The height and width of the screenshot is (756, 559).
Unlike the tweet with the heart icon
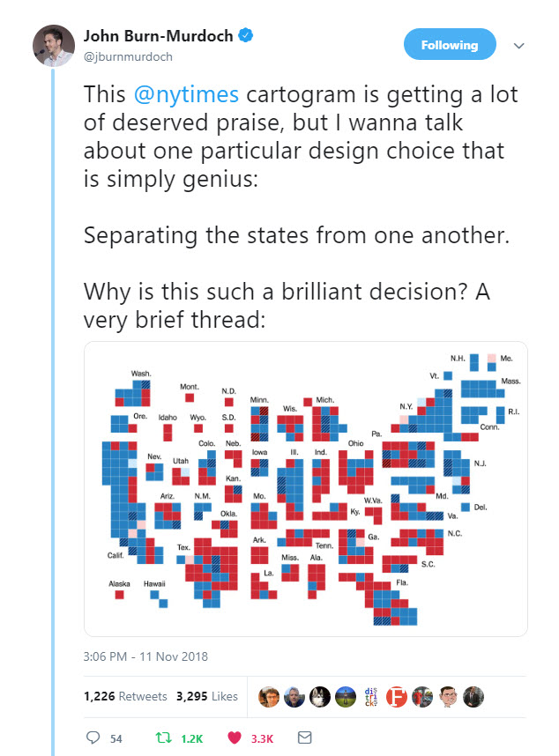click(x=235, y=737)
